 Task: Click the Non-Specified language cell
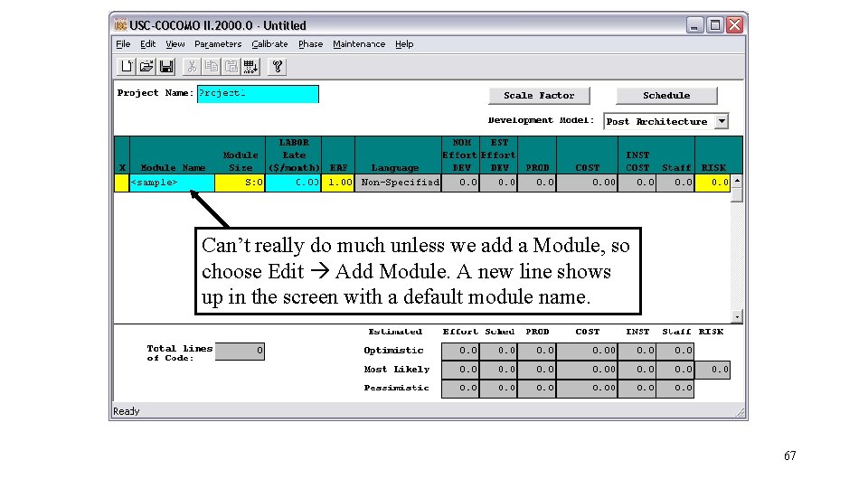coord(398,183)
